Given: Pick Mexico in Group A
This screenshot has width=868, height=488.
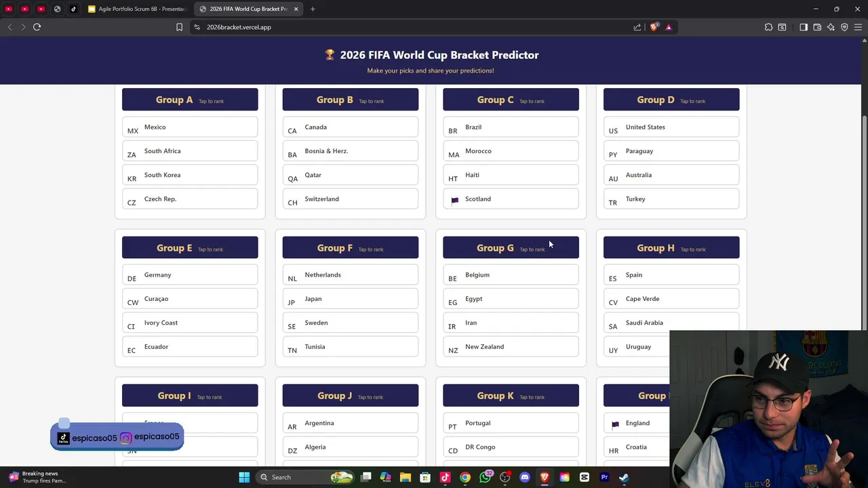Looking at the screenshot, I should point(190,127).
